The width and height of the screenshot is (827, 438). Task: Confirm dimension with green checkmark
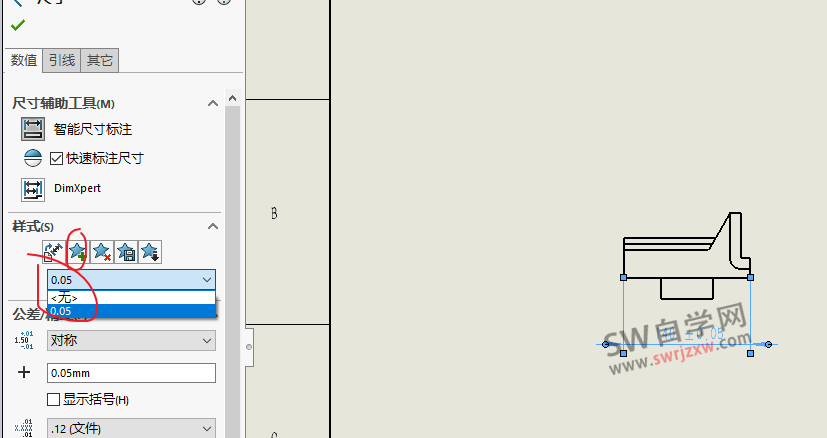18,25
